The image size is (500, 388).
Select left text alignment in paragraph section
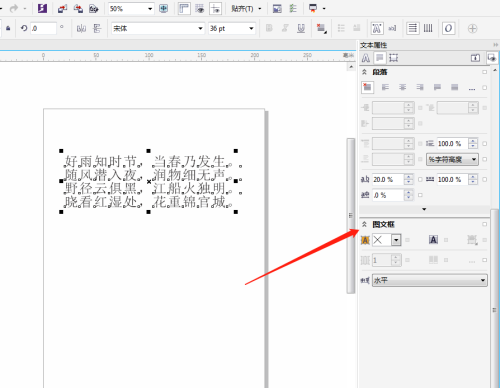385,87
